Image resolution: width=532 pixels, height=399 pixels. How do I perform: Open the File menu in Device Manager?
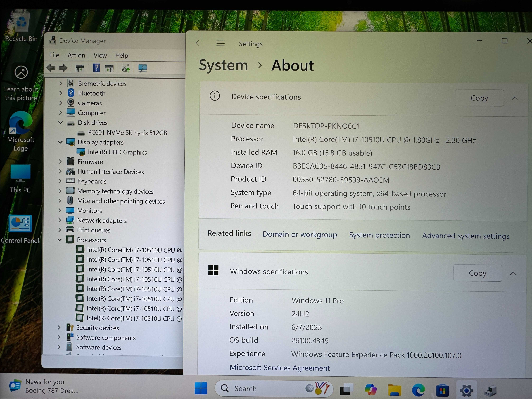54,55
